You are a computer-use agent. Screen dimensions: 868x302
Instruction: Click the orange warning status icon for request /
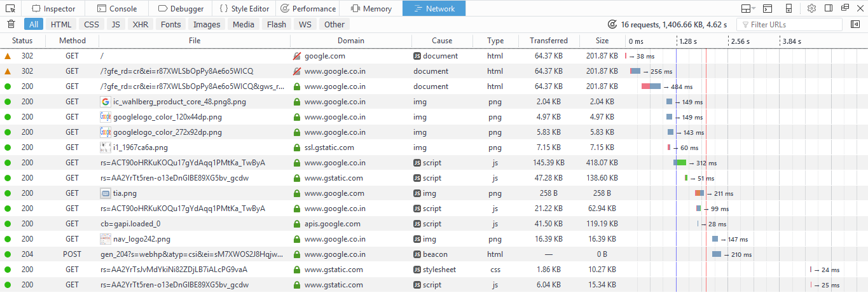click(8, 56)
